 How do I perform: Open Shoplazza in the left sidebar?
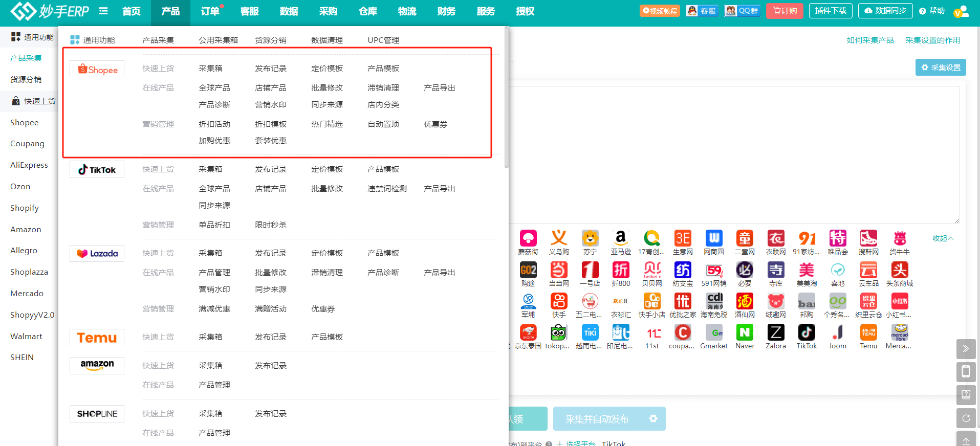29,272
